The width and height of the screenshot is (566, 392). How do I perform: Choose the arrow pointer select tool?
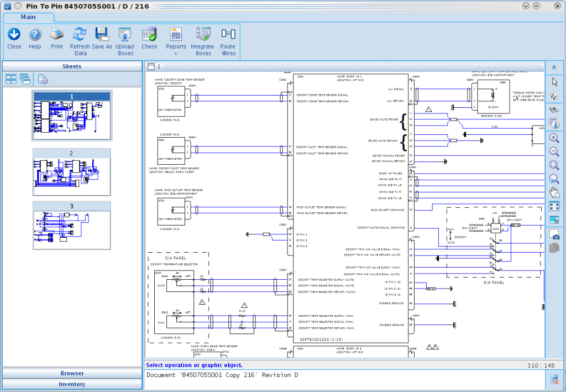(x=554, y=82)
